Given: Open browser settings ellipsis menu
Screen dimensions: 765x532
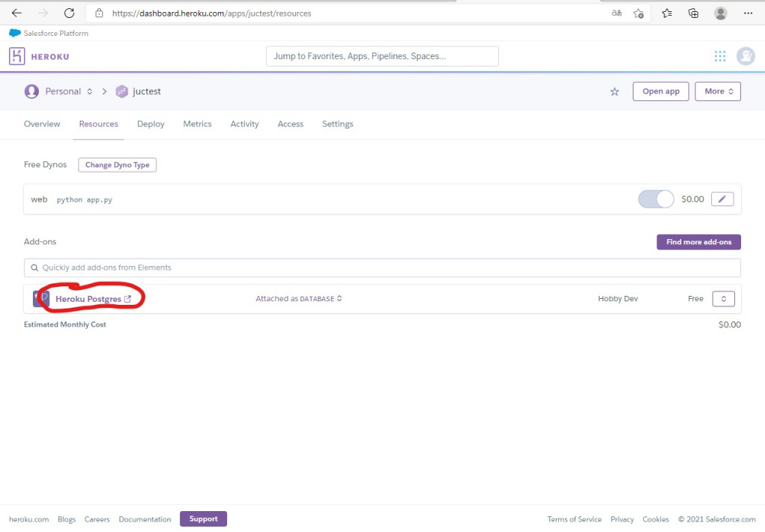Looking at the screenshot, I should point(748,13).
